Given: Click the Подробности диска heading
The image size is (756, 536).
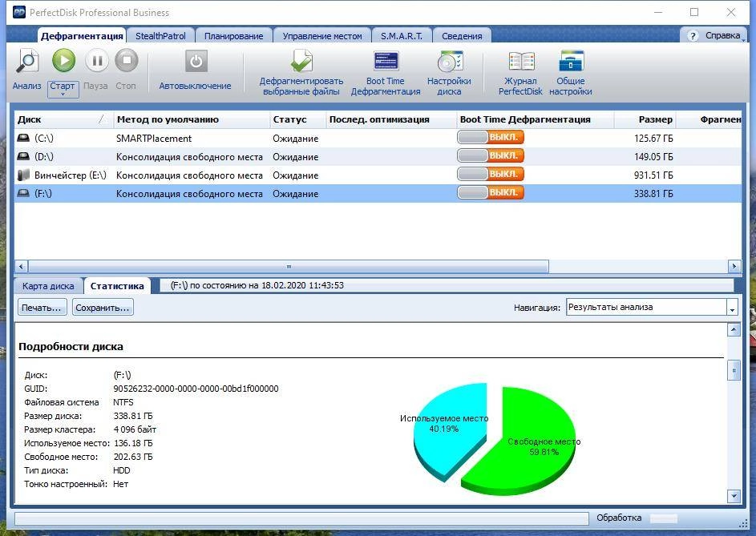Looking at the screenshot, I should (71, 347).
